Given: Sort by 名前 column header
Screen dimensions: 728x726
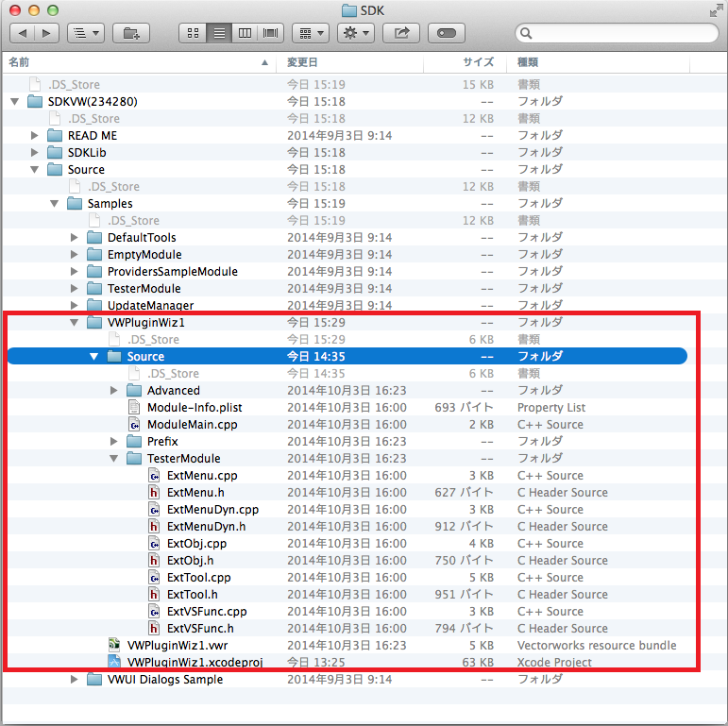Looking at the screenshot, I should (139, 62).
